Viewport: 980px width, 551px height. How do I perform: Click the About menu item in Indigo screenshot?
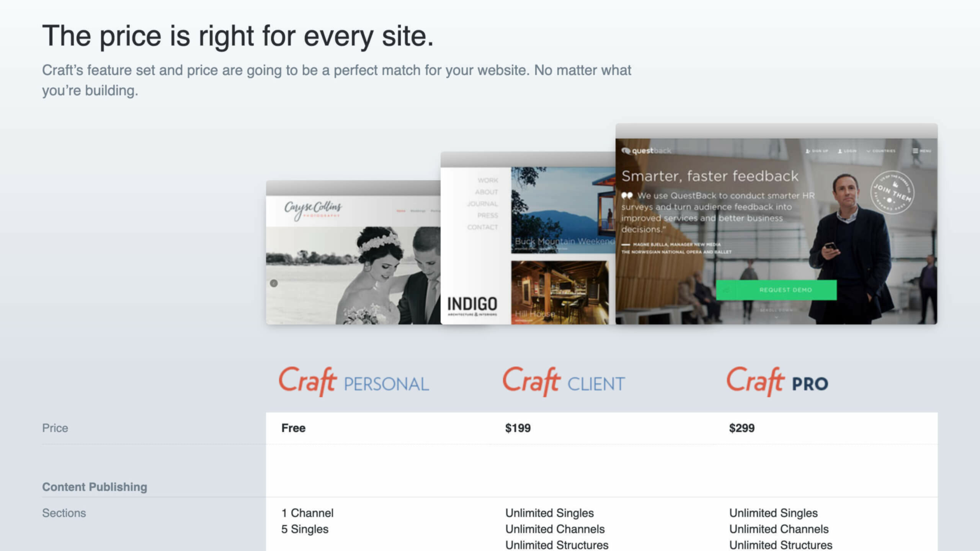click(x=487, y=192)
